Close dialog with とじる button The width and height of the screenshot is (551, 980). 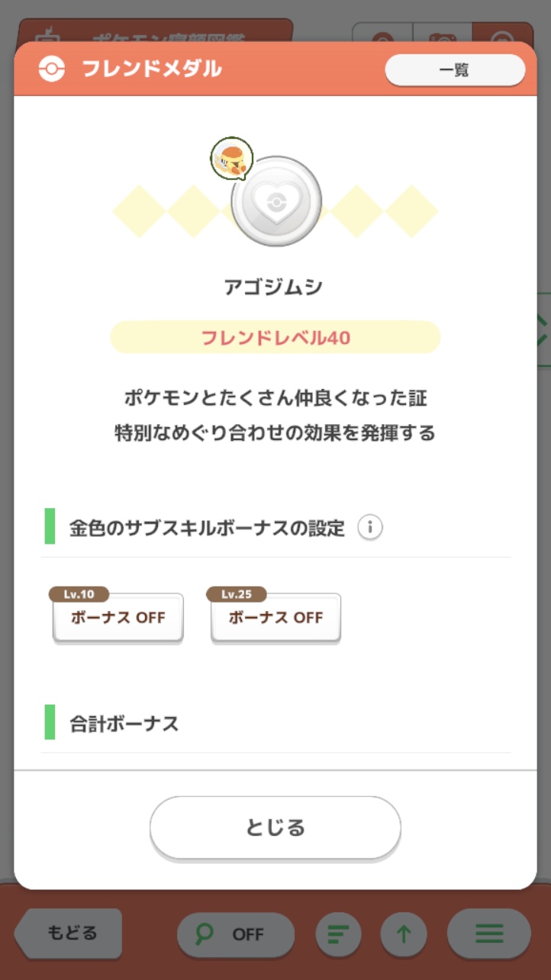[x=275, y=827]
